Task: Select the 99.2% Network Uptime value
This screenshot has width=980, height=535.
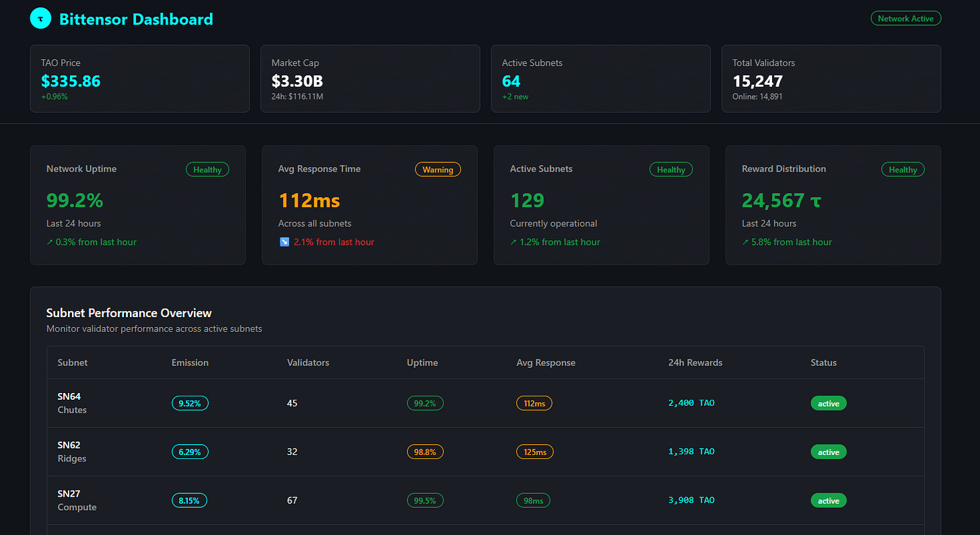Action: 75,201
